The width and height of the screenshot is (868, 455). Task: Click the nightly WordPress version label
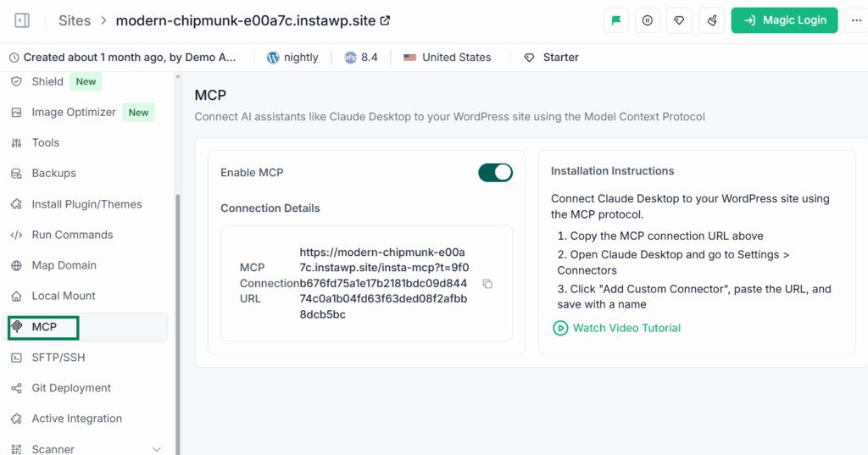pyautogui.click(x=301, y=58)
